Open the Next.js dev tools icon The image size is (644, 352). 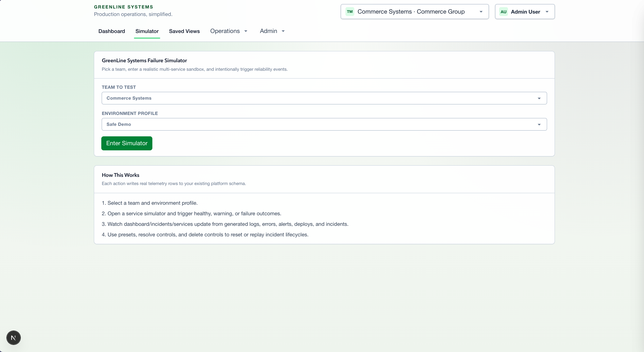click(14, 338)
